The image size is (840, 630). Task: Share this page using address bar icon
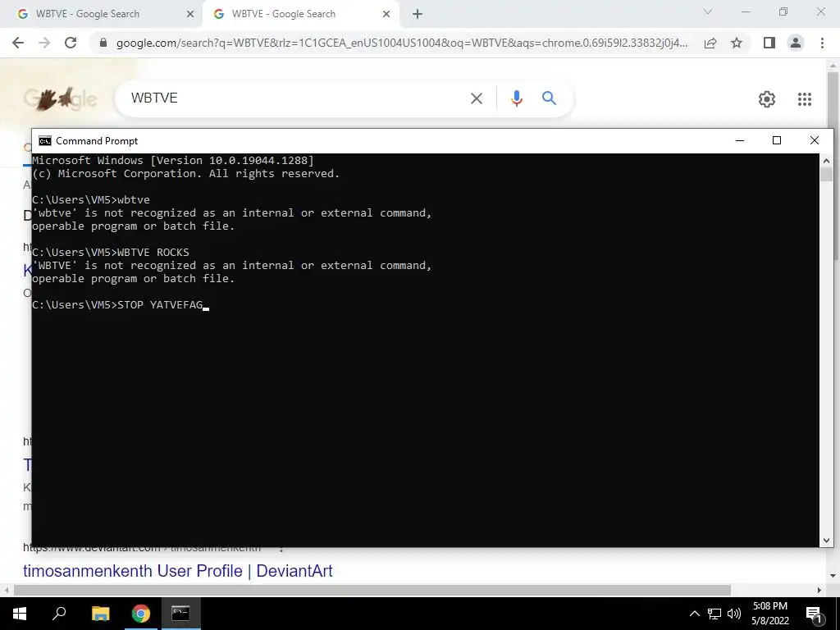click(x=710, y=43)
